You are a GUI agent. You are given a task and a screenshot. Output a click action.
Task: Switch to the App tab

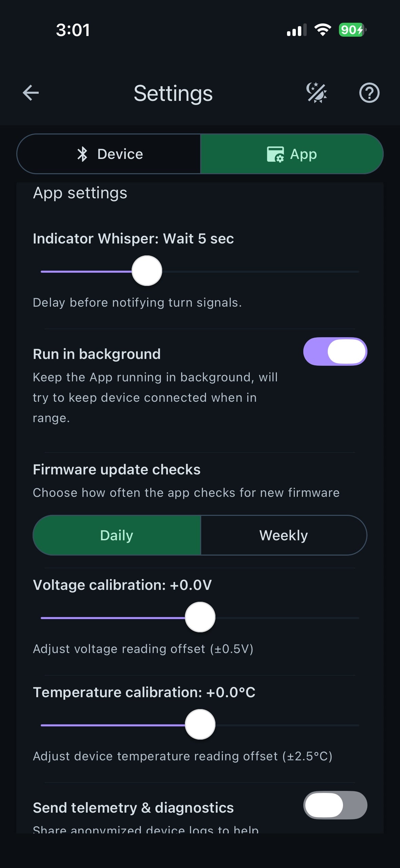click(x=292, y=154)
